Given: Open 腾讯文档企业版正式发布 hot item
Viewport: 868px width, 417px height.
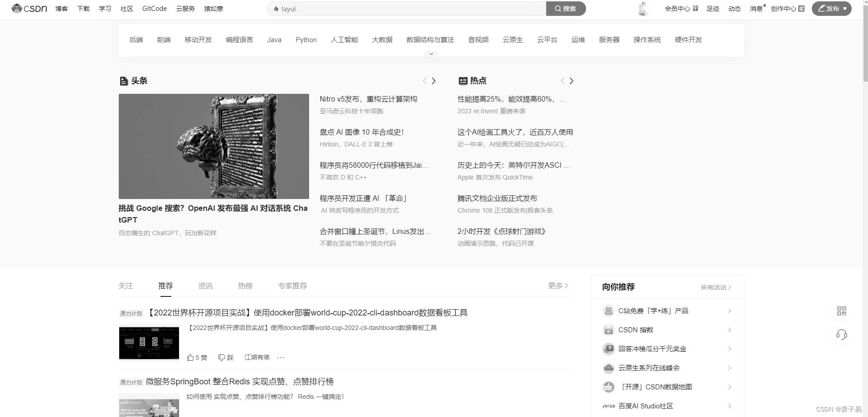Looking at the screenshot, I should coord(497,198).
